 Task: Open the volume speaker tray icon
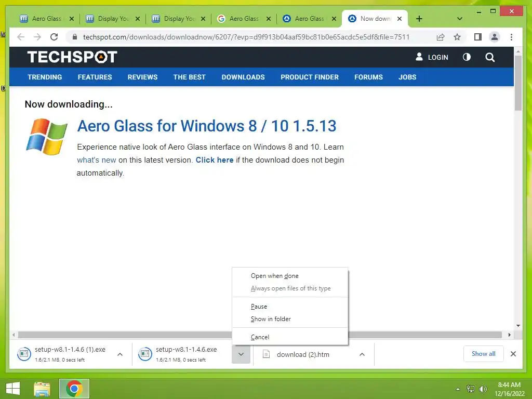click(x=483, y=389)
